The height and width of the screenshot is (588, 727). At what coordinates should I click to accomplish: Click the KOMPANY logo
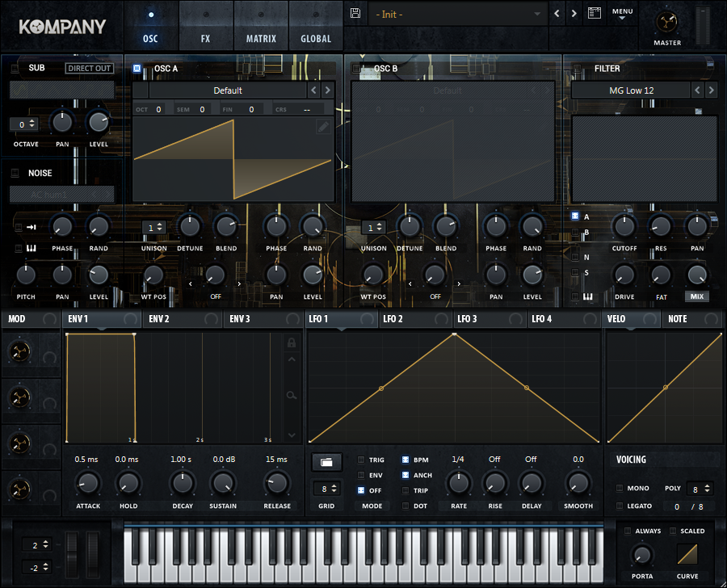[62, 27]
